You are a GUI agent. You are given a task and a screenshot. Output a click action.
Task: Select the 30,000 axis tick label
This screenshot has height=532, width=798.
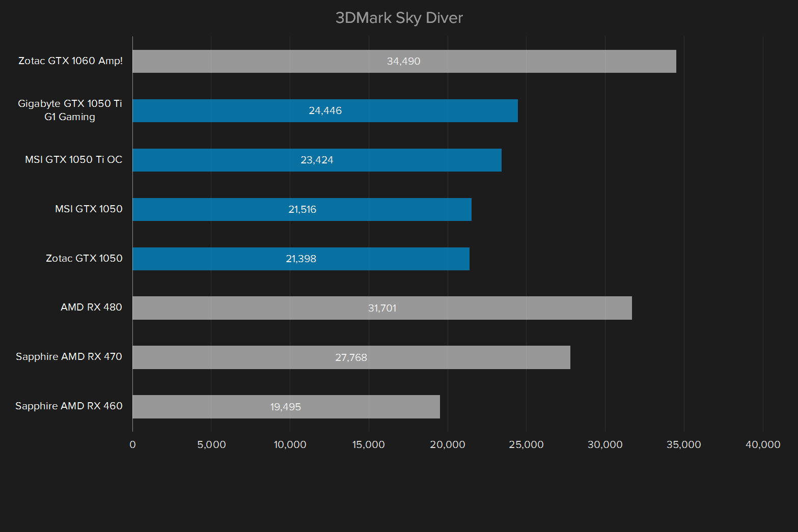[605, 444]
